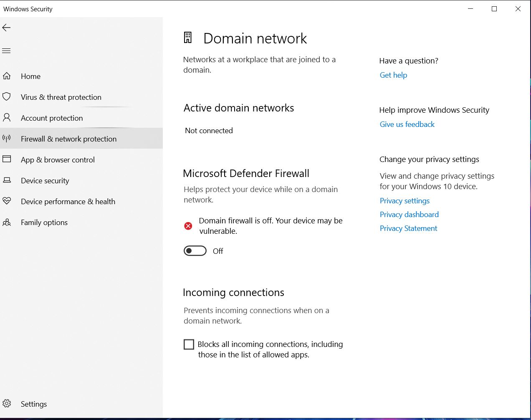Click Give us feedback link
531x420 pixels.
coord(407,124)
